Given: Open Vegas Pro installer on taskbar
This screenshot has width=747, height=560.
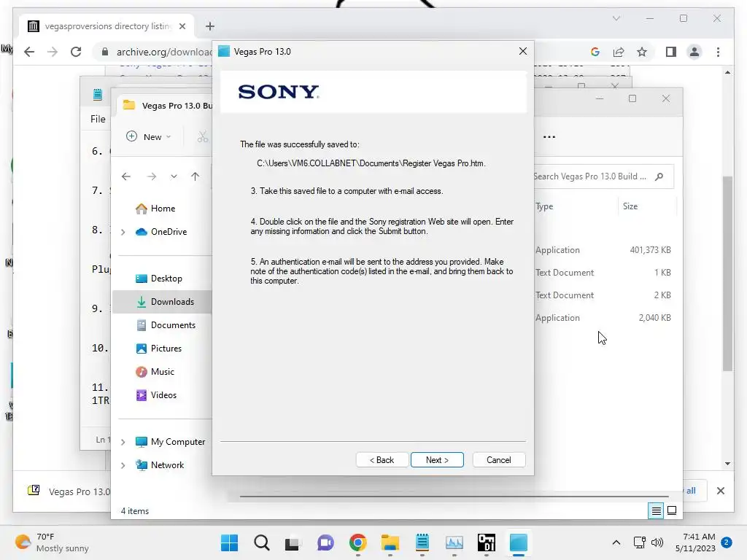Looking at the screenshot, I should (519, 542).
